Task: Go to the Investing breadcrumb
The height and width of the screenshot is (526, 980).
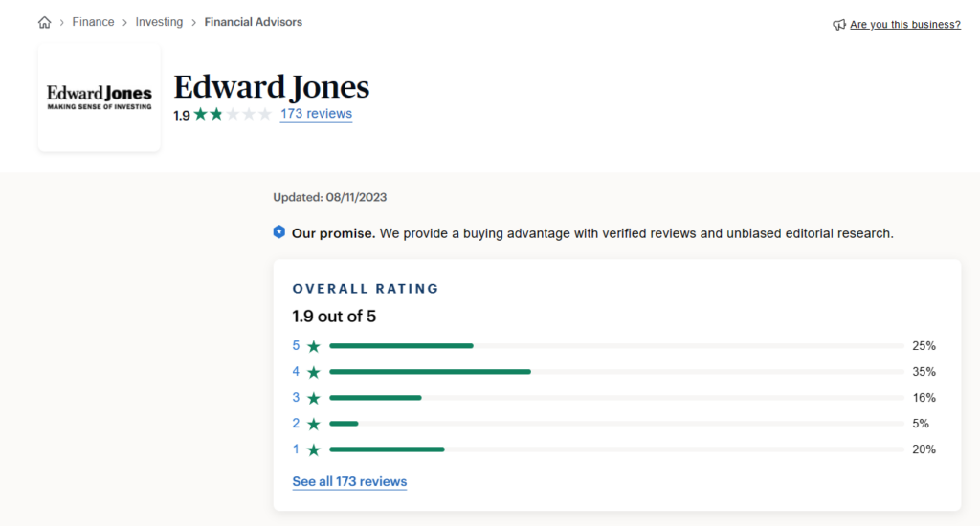Action: coord(159,22)
